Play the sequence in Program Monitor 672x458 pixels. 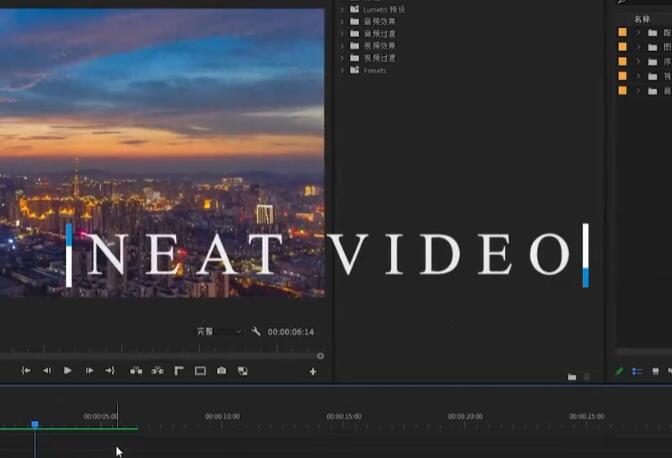(x=68, y=371)
